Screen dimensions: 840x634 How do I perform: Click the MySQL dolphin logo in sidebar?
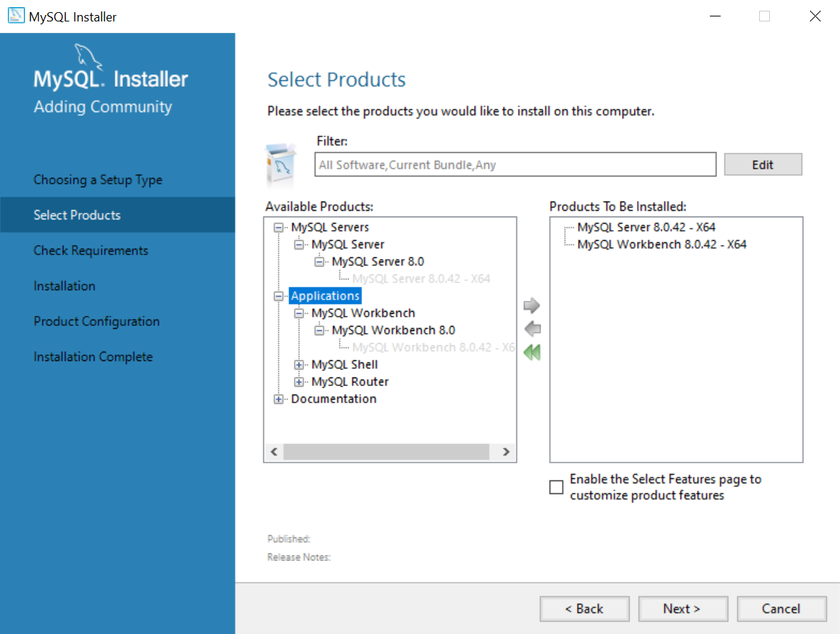[x=87, y=56]
